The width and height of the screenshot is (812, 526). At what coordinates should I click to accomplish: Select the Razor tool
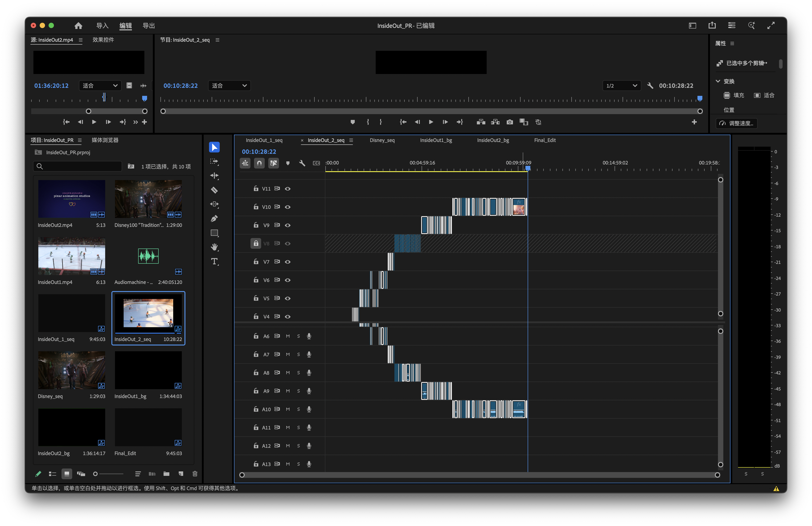point(214,190)
